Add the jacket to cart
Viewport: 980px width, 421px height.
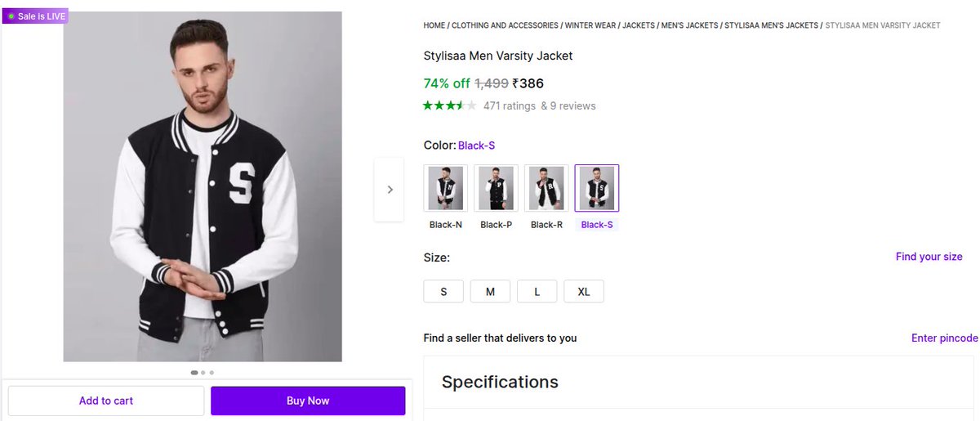[106, 401]
